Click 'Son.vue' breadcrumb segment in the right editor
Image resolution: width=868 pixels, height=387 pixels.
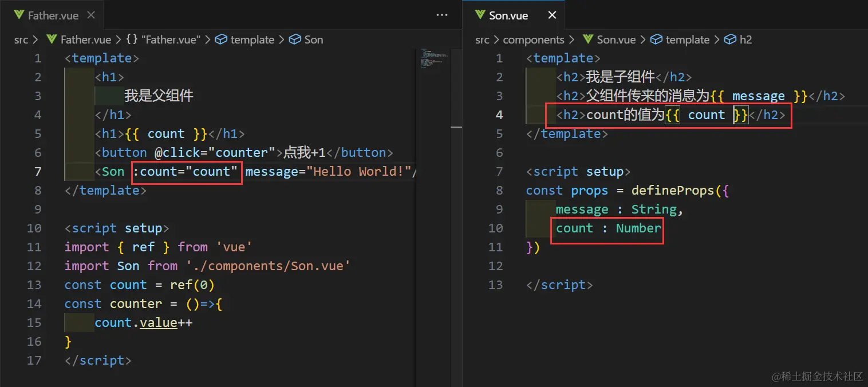point(609,40)
